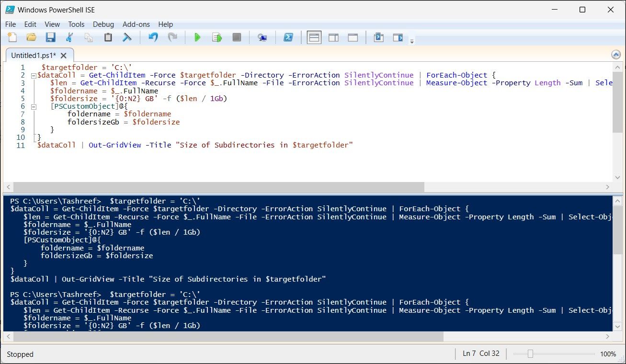Toggle Show Script Pane Top layout
The height and width of the screenshot is (364, 626).
314,37
